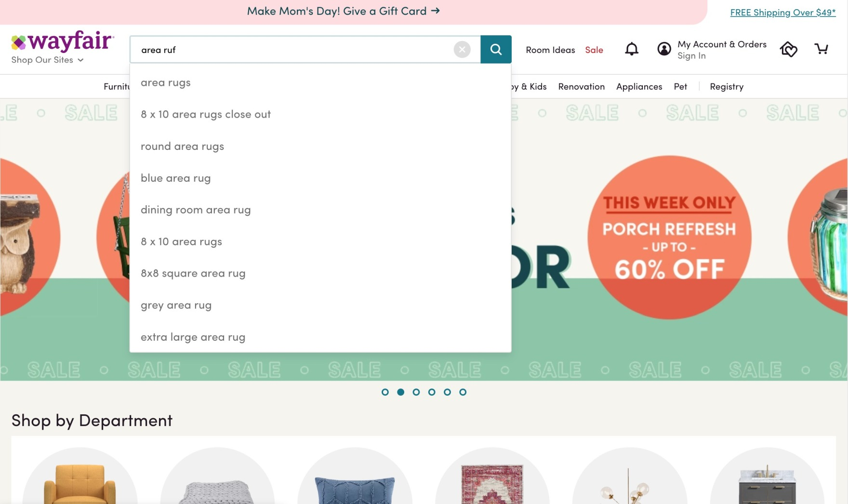This screenshot has width=848, height=504.
Task: Click the FREE Shipping Over $49 link
Action: point(783,13)
